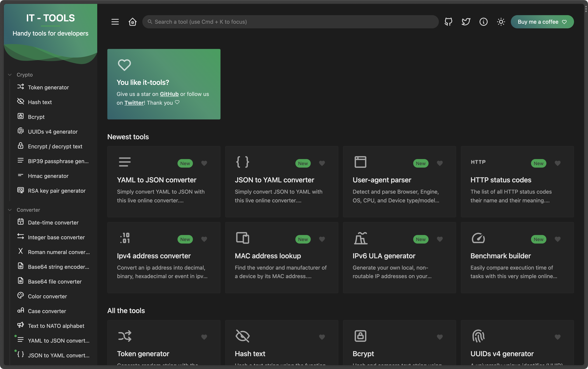Mark IPv6 ULA generator as favorite
Screen dimensions: 588x369
(x=439, y=239)
